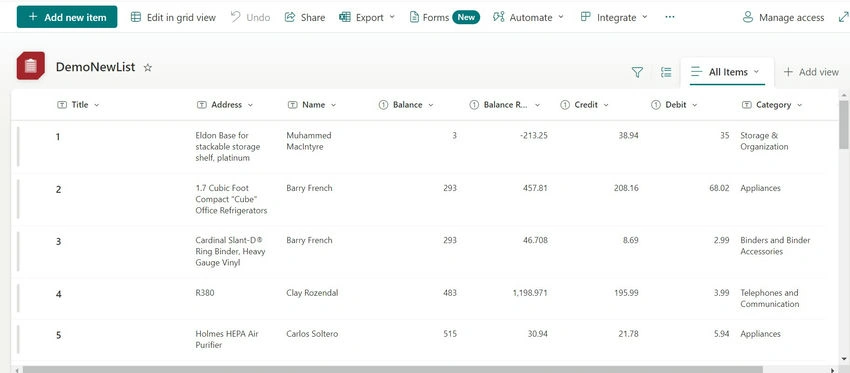Open the Title column header menu
The image size is (850, 373).
pos(79,105)
